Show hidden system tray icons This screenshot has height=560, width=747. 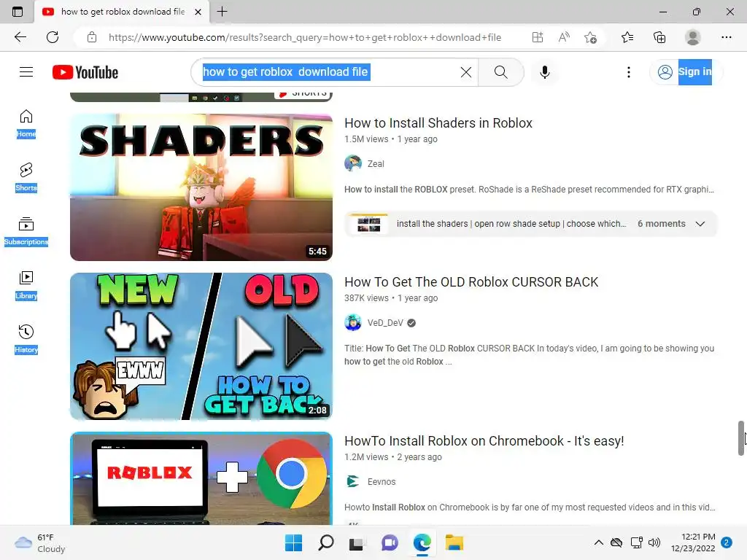point(598,542)
